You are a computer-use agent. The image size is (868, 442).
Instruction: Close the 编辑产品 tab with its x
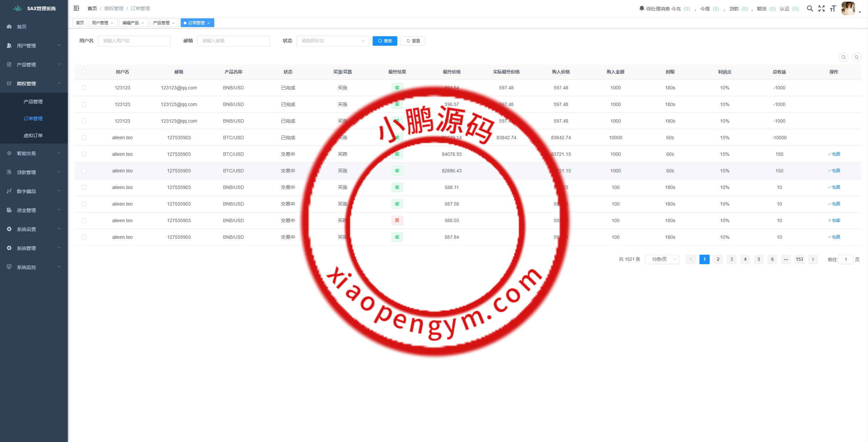pos(143,23)
